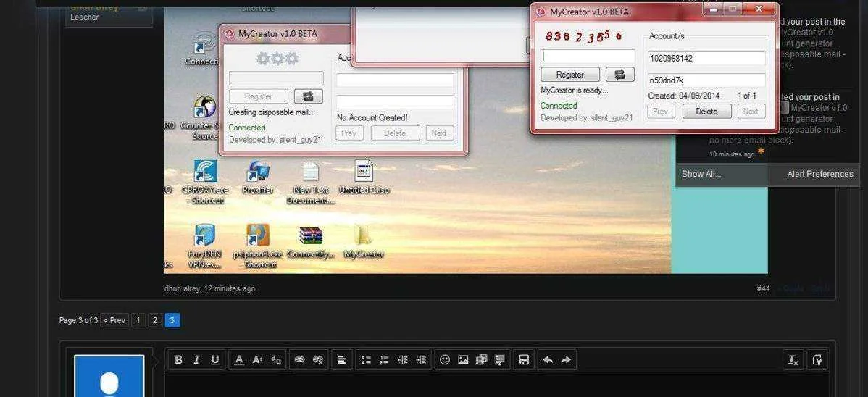Click the captcha entry field below 838 2365 6
Image resolution: width=868 pixels, height=397 pixels.
coord(588,57)
